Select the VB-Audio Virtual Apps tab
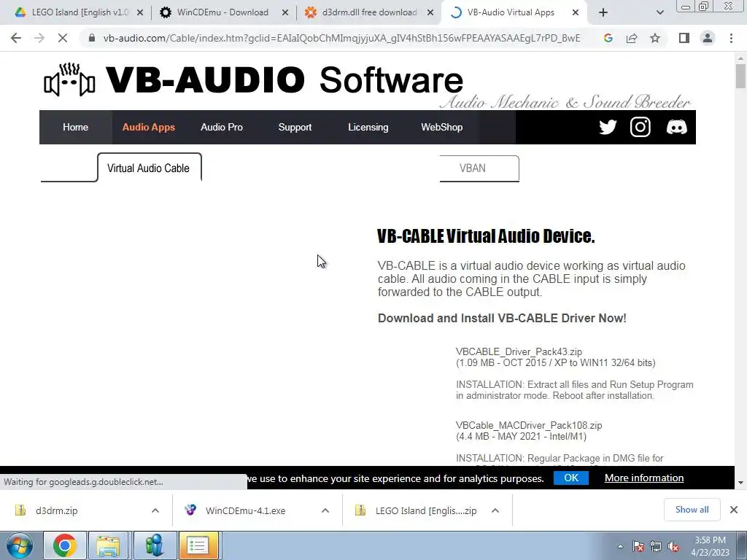This screenshot has width=747, height=560. [511, 12]
